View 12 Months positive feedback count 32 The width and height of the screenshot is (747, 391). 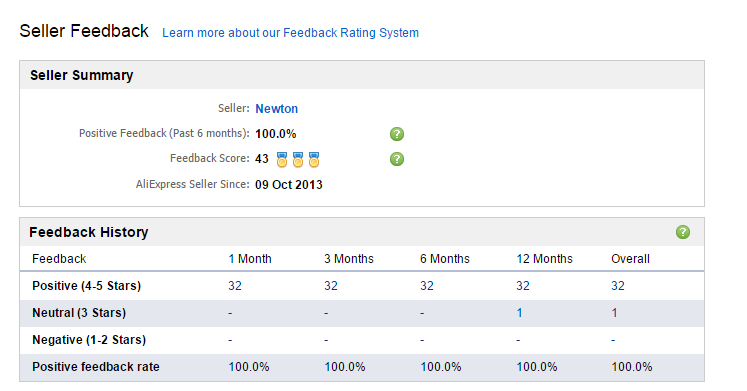pos(523,286)
